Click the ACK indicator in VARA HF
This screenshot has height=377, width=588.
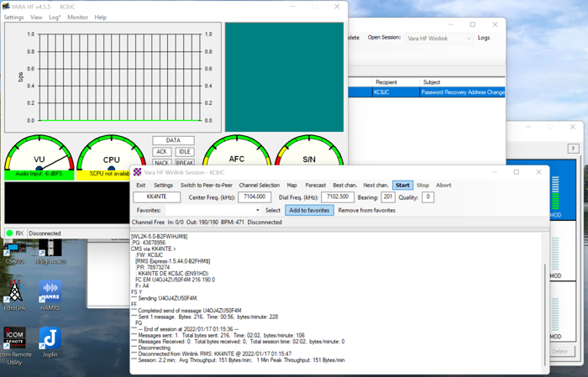coord(161,152)
